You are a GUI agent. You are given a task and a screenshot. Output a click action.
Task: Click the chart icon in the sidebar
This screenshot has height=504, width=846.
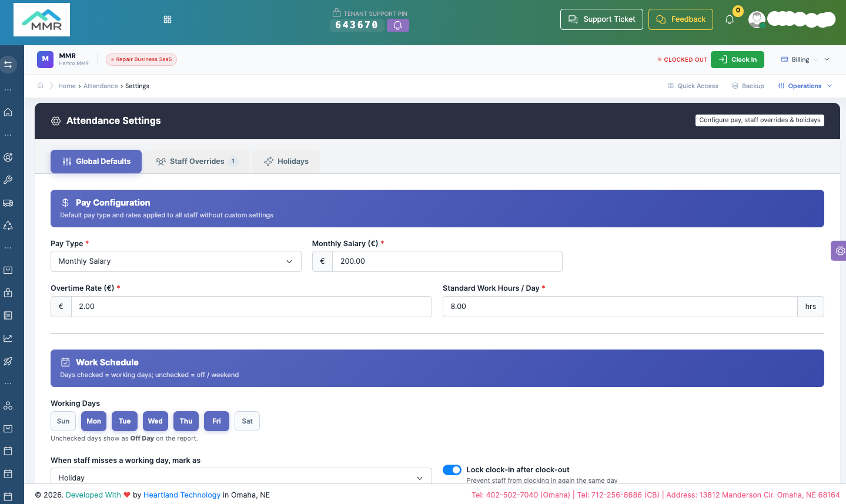[x=8, y=338]
